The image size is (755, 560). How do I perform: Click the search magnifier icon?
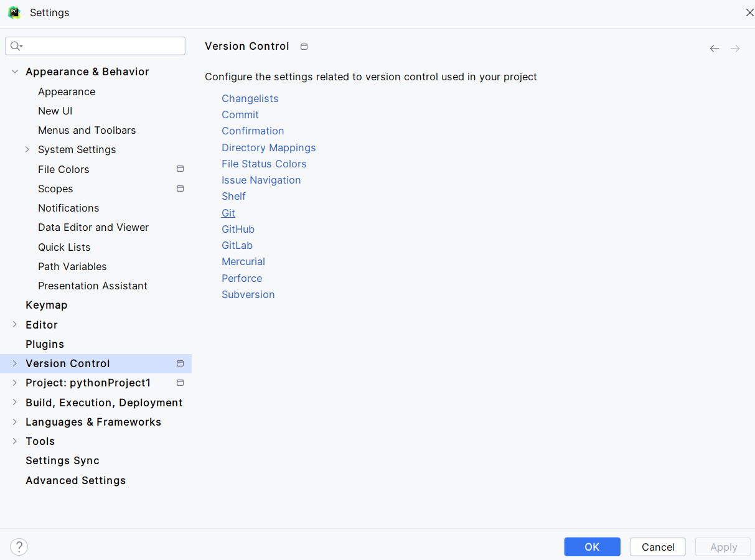[16, 46]
